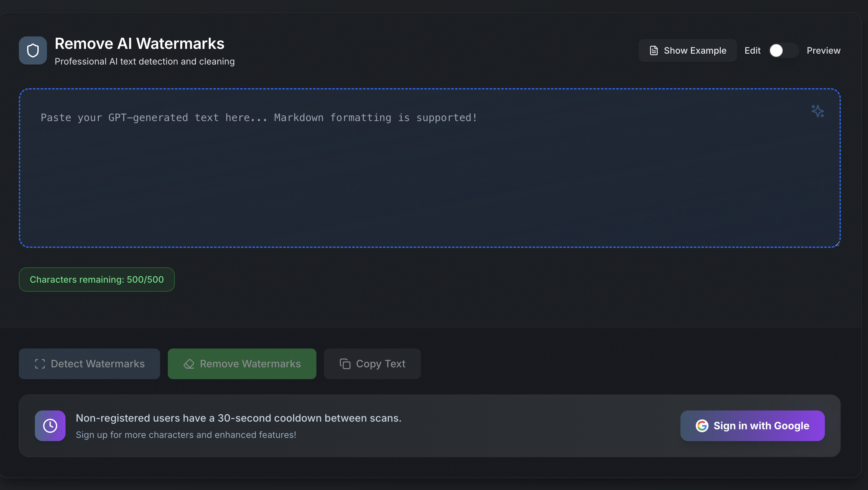This screenshot has height=490, width=868.
Task: Click the Remove AI Watermarks title
Action: click(139, 43)
